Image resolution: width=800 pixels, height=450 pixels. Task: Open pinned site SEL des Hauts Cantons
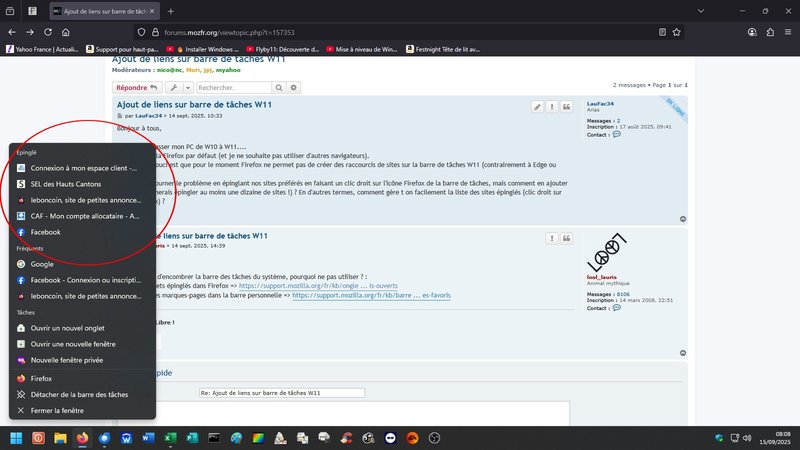(82, 184)
